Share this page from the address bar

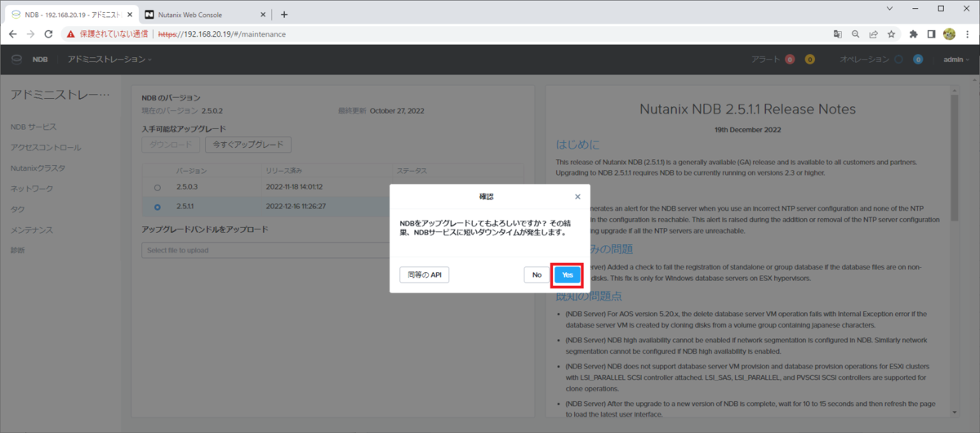coord(873,33)
